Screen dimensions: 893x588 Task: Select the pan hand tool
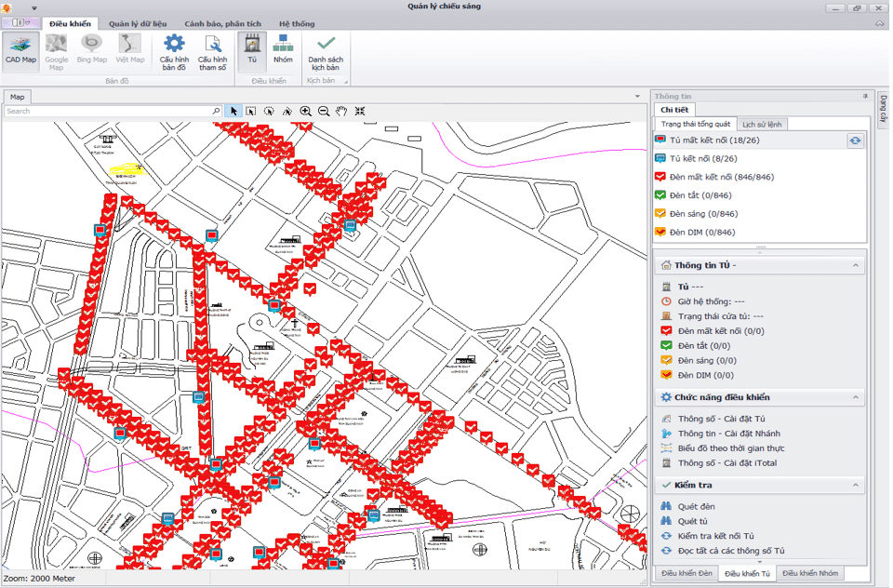coord(341,111)
